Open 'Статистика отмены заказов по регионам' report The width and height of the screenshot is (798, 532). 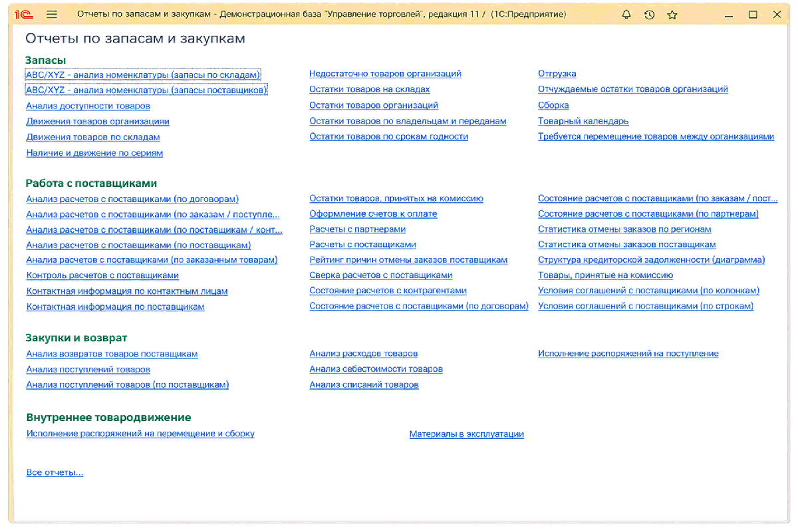tap(624, 229)
